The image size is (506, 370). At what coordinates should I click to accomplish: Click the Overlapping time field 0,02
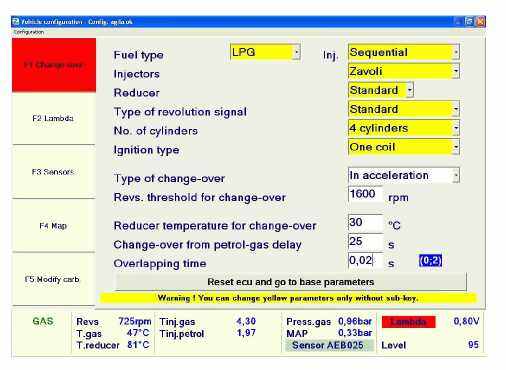tap(365, 260)
